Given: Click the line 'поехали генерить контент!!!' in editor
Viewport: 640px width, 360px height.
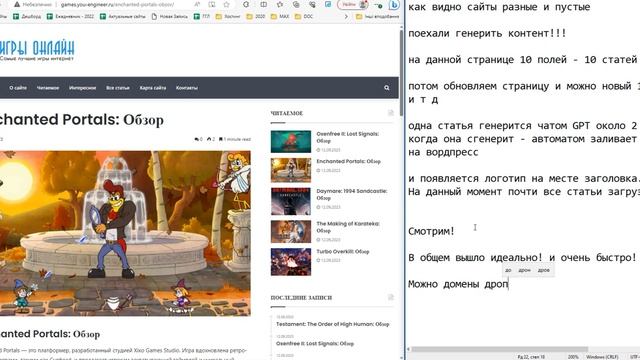Looking at the screenshot, I should tap(487, 33).
